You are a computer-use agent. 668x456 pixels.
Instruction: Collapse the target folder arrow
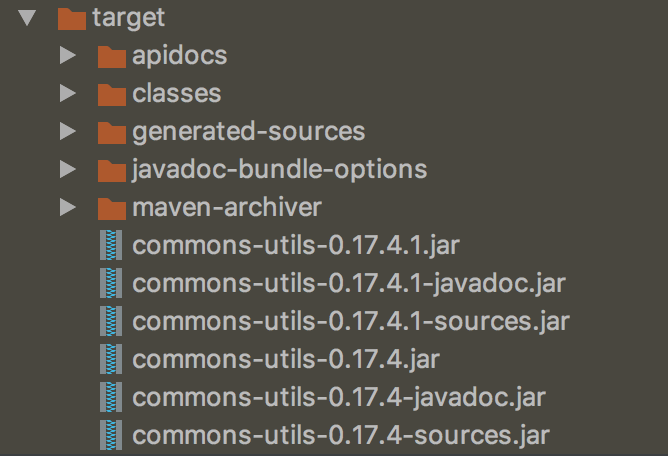pos(28,18)
